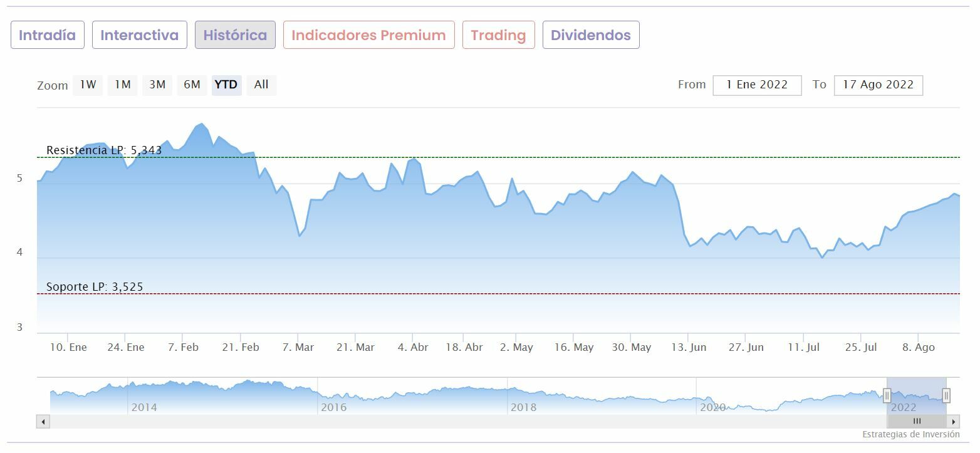The height and width of the screenshot is (453, 980).
Task: Switch to the Interactiva tab
Action: pos(139,35)
